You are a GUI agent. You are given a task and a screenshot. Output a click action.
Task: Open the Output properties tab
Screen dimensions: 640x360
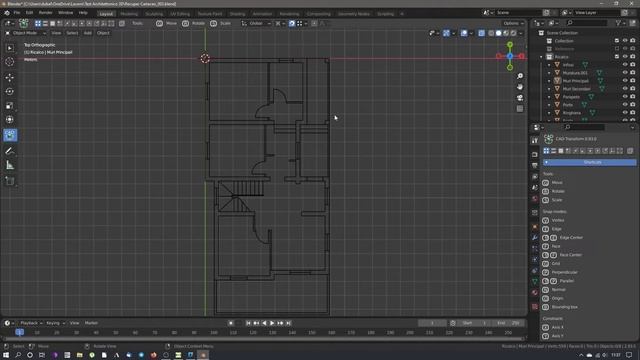[535, 166]
